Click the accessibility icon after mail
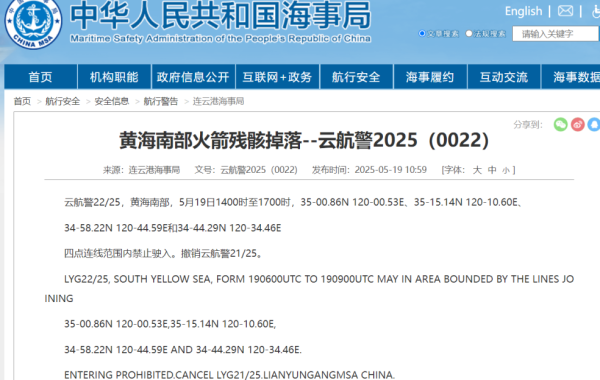This screenshot has height=380, width=600. [x=595, y=11]
